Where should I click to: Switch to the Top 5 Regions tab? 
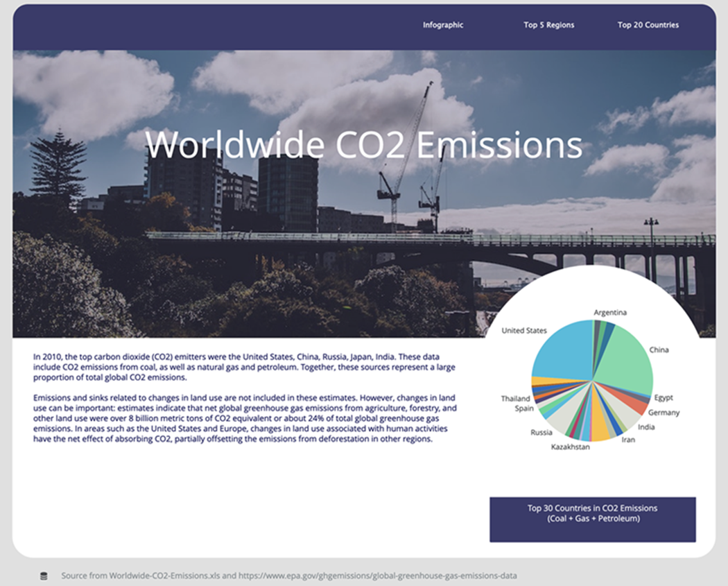pyautogui.click(x=548, y=25)
